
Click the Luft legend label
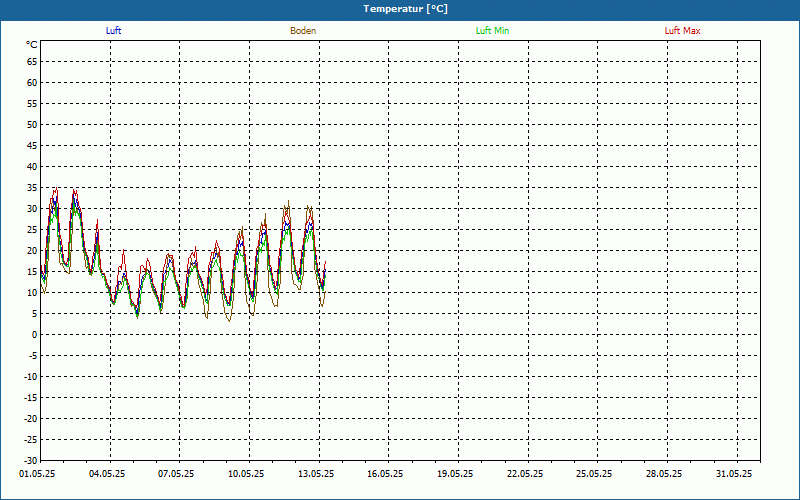pos(113,31)
